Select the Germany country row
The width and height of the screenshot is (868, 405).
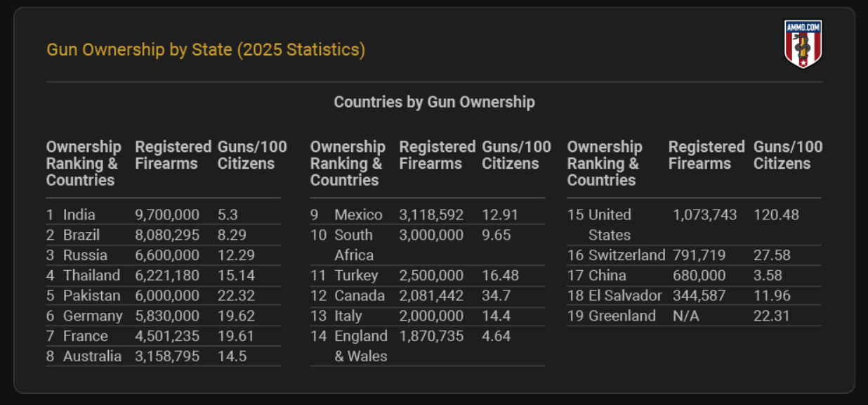pyautogui.click(x=92, y=316)
